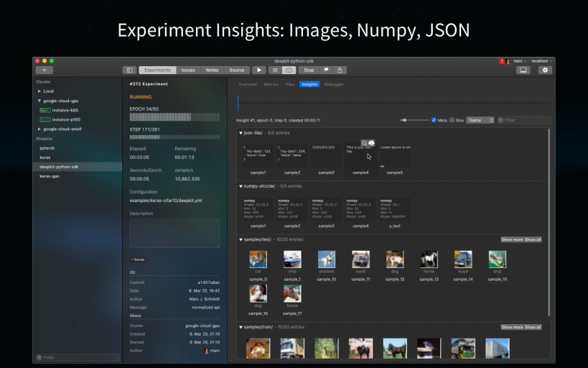The height and width of the screenshot is (368, 588).
Task: Open the Issues tab in toolbar
Action: [x=188, y=70]
